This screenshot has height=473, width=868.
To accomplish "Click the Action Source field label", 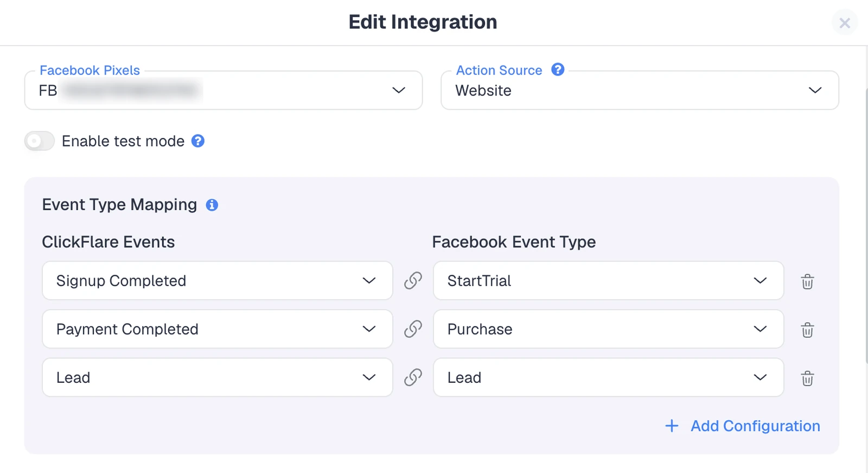I will click(499, 70).
